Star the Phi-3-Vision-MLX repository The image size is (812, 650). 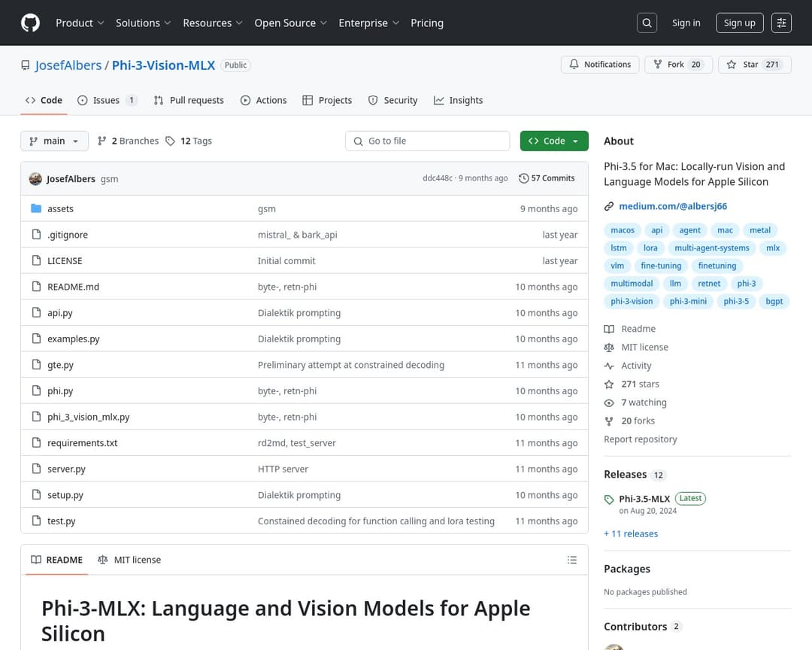755,64
